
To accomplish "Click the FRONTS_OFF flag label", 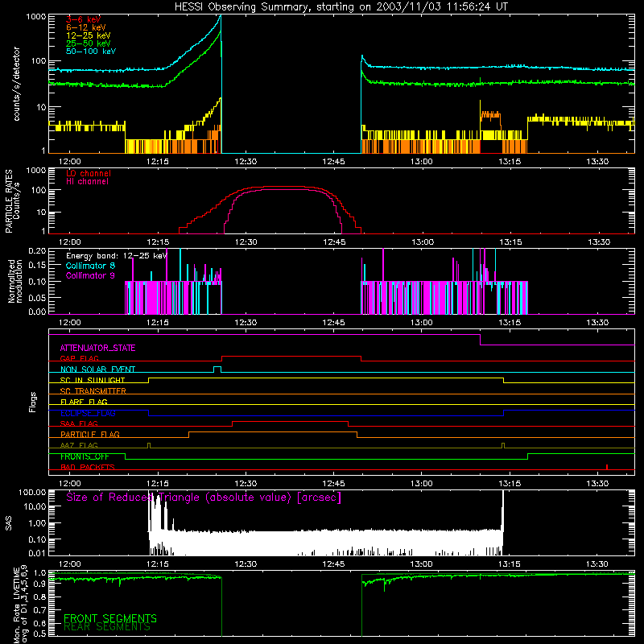I will 85,456.
